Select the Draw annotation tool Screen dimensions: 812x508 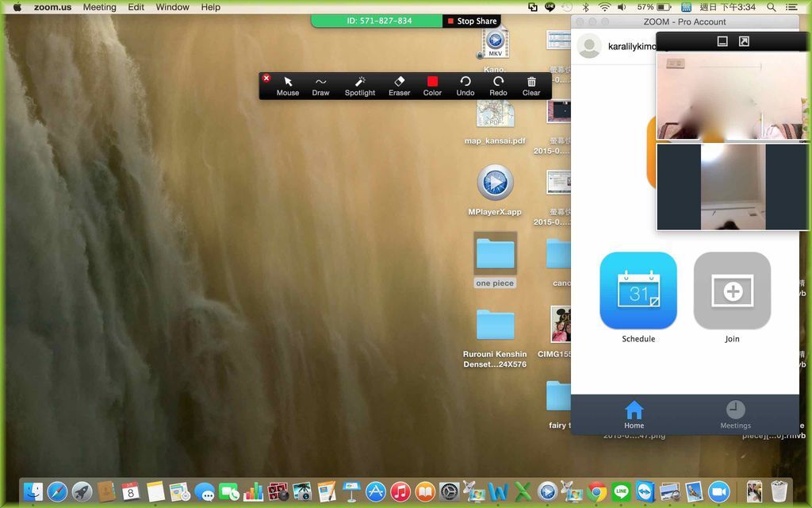[x=320, y=86]
